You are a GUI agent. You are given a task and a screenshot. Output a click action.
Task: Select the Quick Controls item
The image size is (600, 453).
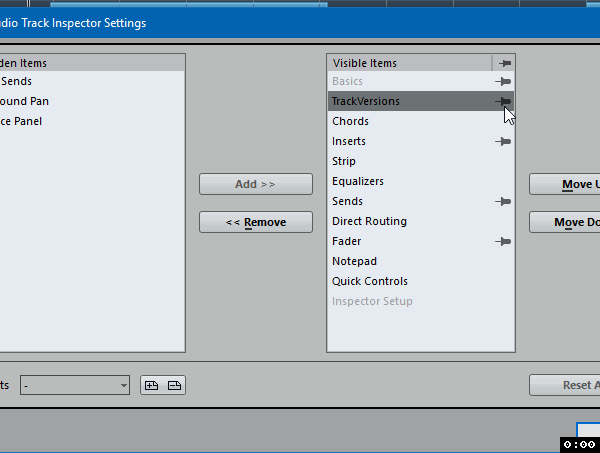369,281
